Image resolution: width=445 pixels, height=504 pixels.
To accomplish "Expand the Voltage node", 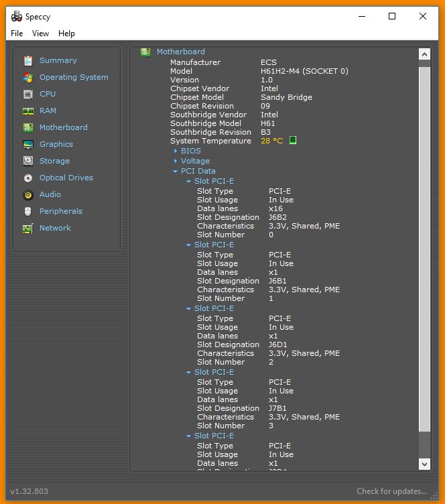I will [176, 161].
